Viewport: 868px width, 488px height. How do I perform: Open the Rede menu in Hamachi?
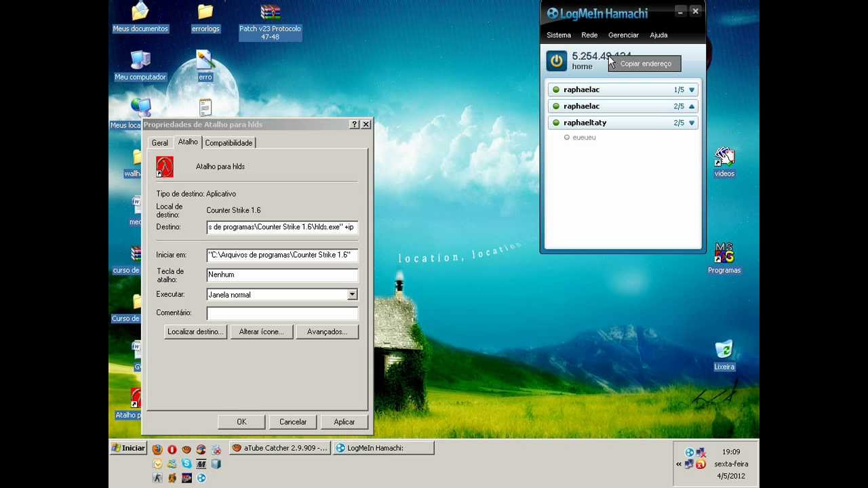589,35
